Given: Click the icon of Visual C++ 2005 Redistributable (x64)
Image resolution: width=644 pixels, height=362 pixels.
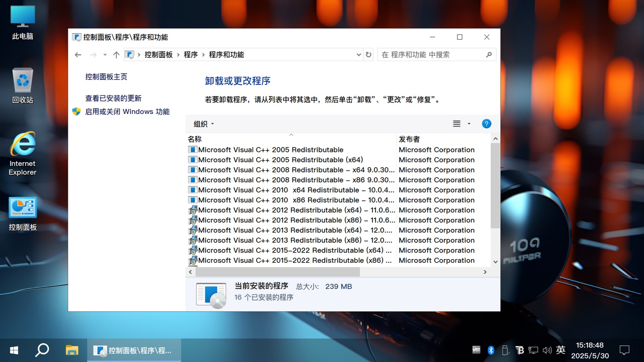Looking at the screenshot, I should click(x=193, y=160).
